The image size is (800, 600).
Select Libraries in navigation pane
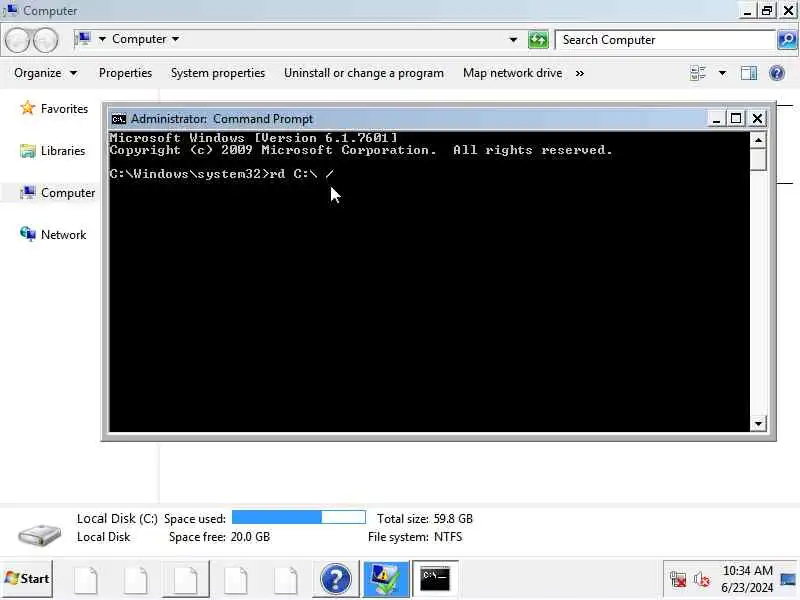53,151
